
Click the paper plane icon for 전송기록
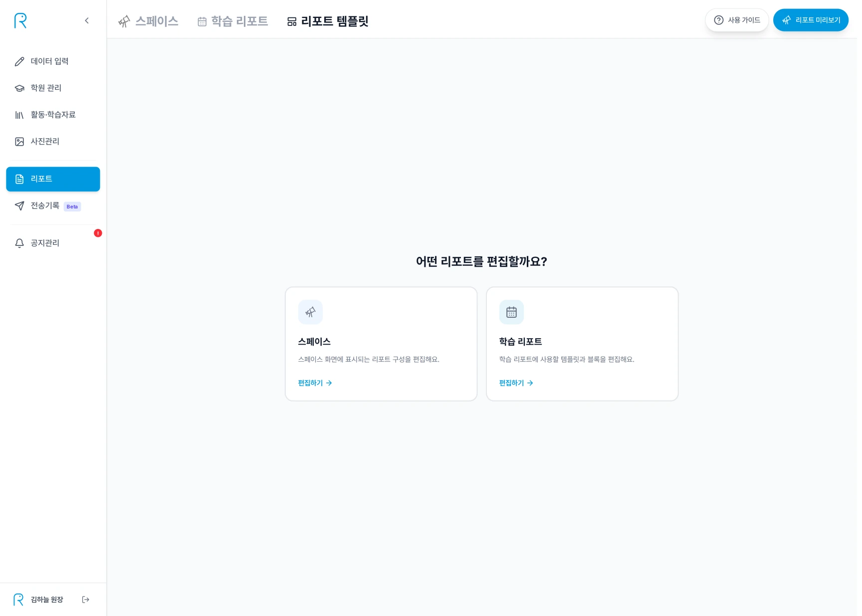click(x=19, y=206)
